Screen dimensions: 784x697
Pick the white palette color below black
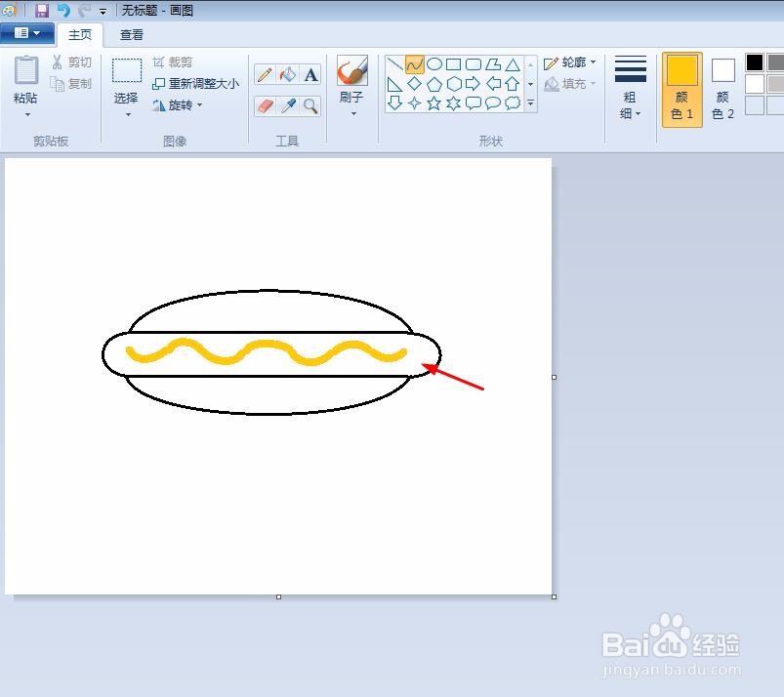coord(755,84)
